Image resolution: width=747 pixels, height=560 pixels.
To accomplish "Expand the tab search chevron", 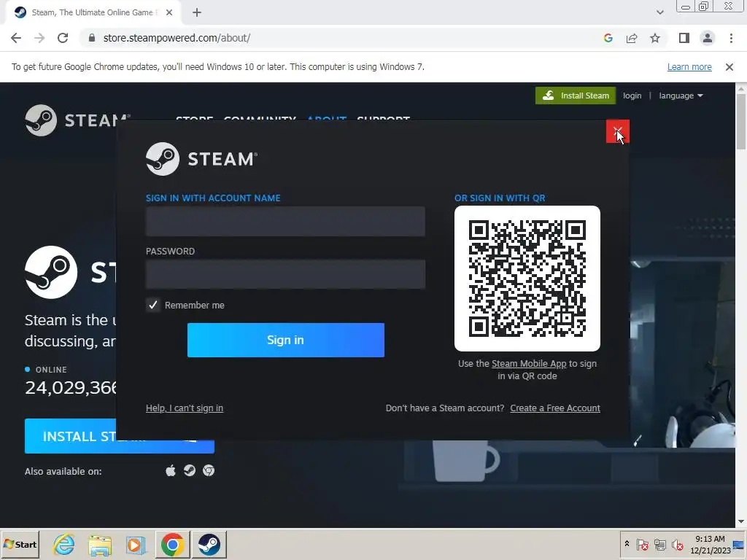I will [659, 12].
